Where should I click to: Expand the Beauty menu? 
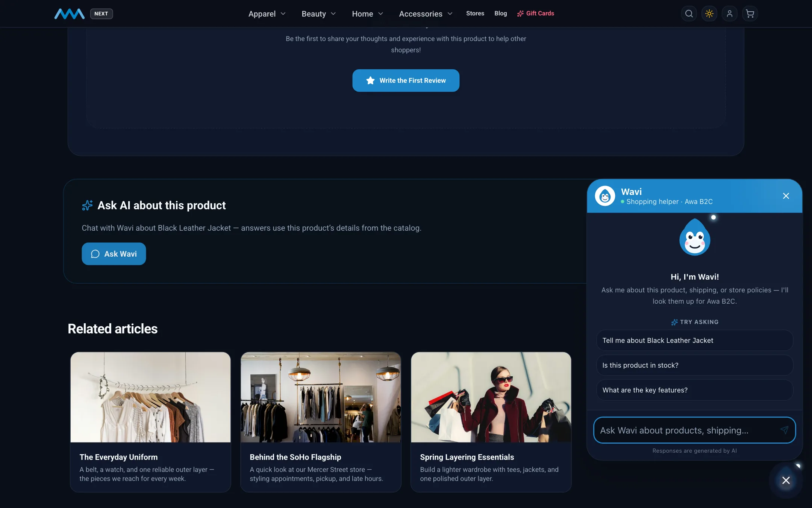318,14
